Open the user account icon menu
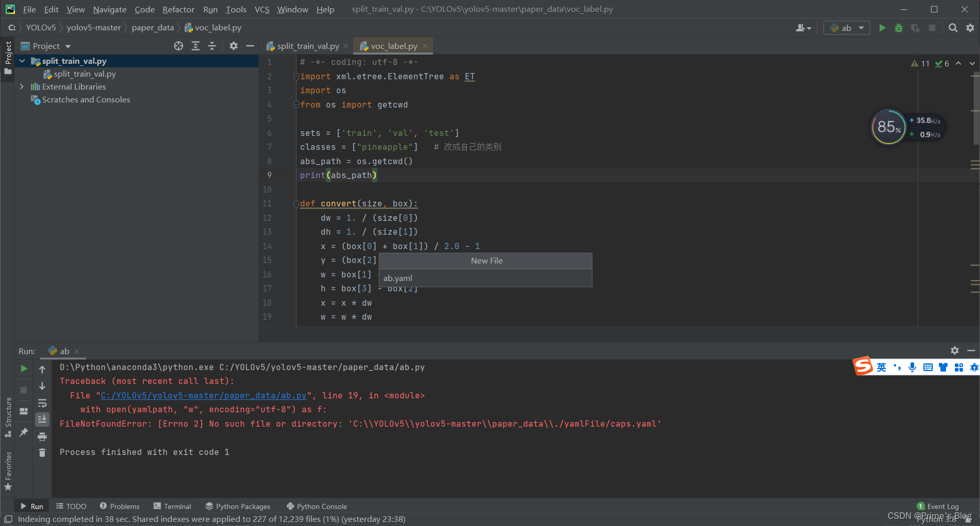This screenshot has width=980, height=526. point(803,28)
